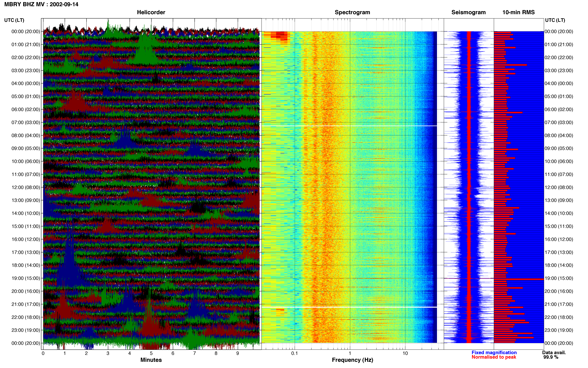Click '08:00 (04:00)' on the helicorder time axis
588x368 pixels.
point(26,135)
